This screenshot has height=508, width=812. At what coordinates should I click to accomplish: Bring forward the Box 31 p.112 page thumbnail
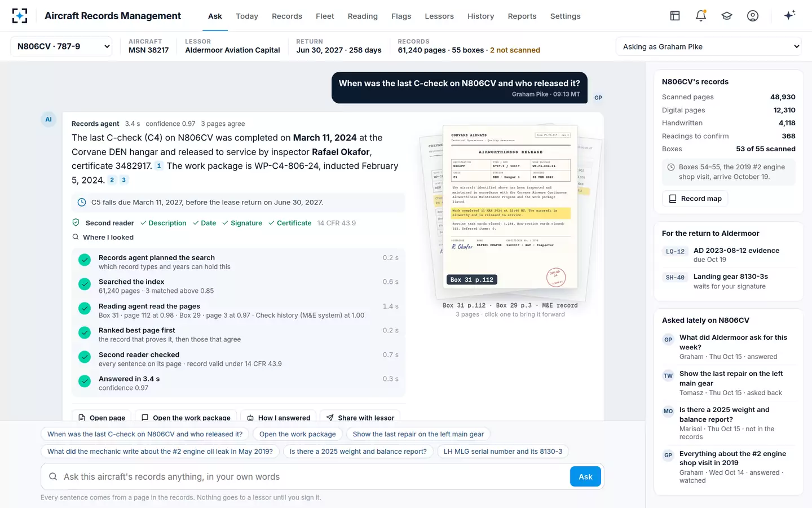coord(510,208)
